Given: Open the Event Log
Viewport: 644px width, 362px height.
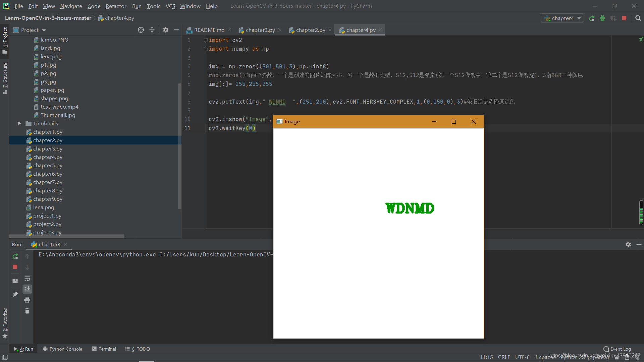Looking at the screenshot, I should coord(617,349).
